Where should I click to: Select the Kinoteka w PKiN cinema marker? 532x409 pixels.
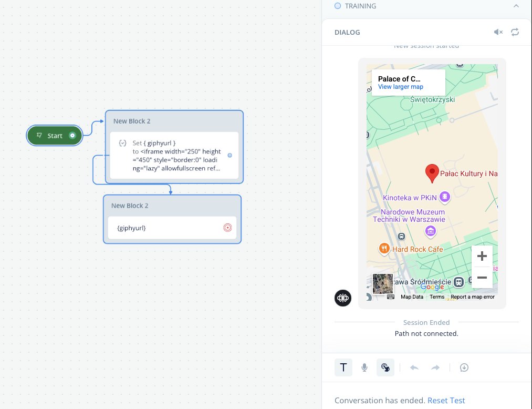(x=445, y=197)
